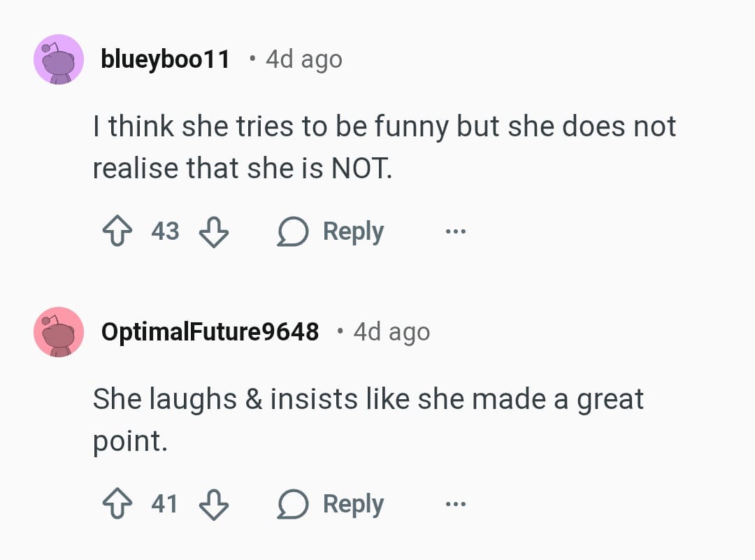This screenshot has height=560, width=755.
Task: Click the vote count 41
Action: pyautogui.click(x=165, y=504)
